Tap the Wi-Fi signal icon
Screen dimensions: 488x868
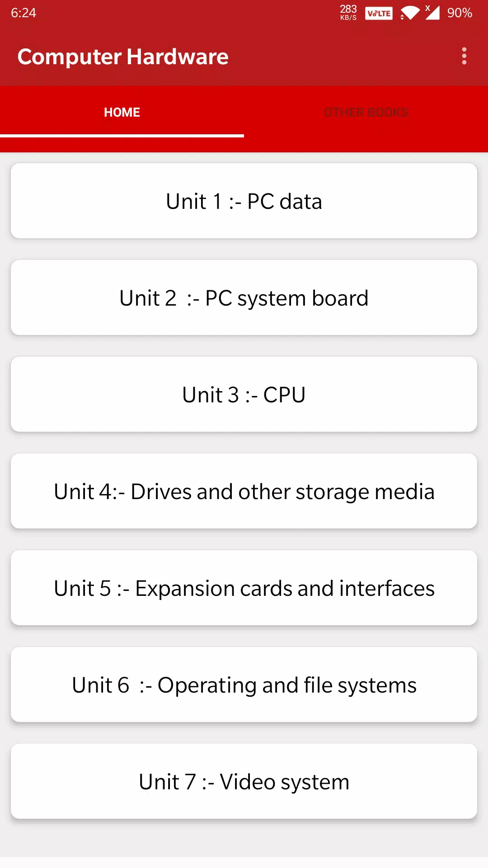(x=410, y=13)
